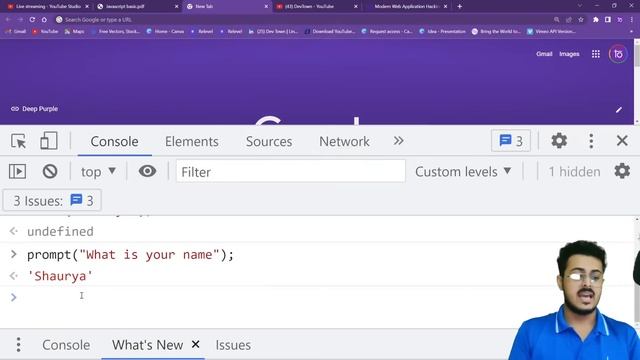Screen dimensions: 640x360
Task: Focus the address bar search field
Action: 302,19
